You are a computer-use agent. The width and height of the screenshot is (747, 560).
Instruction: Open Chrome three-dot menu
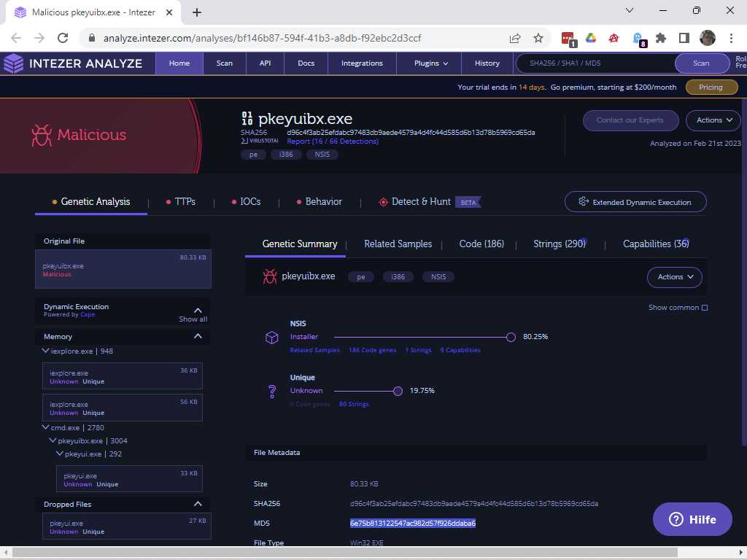click(731, 38)
